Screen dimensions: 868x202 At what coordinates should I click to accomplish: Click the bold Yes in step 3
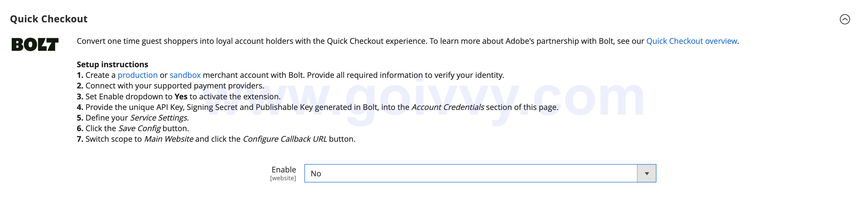click(x=181, y=97)
